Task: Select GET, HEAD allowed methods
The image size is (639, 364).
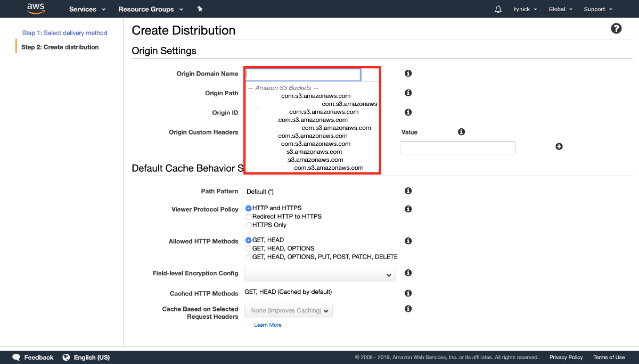Action: pyautogui.click(x=248, y=240)
